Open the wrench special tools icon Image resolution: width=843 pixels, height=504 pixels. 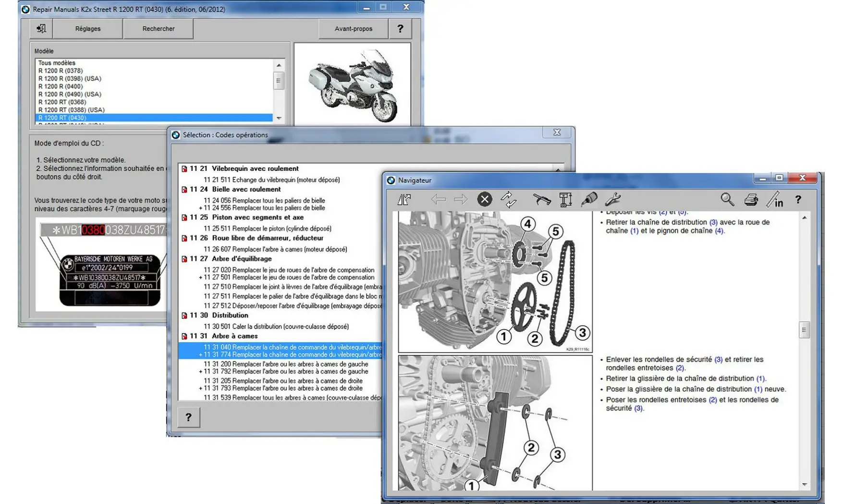pos(613,199)
